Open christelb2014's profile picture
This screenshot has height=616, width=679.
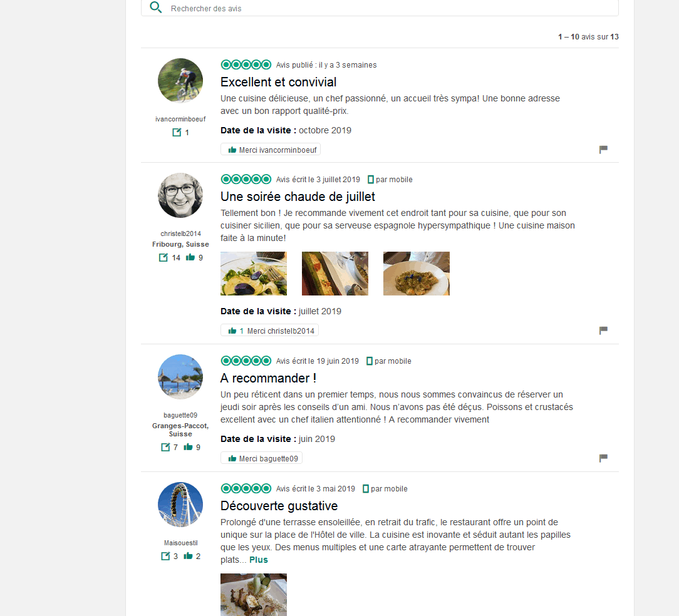coord(180,195)
